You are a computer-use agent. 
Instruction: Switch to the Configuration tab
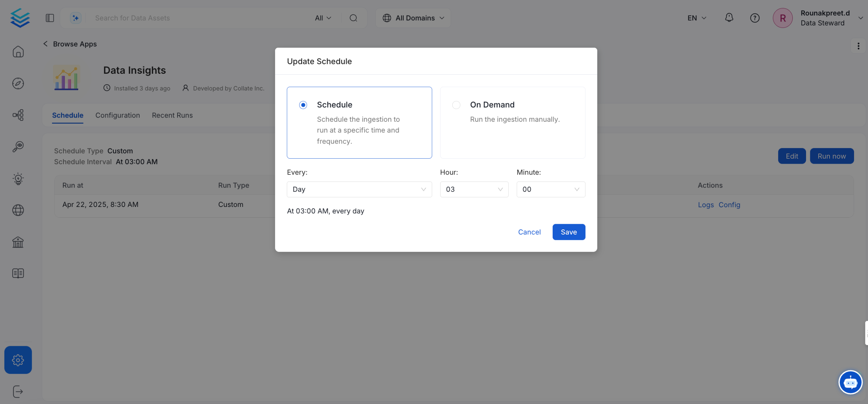click(117, 115)
